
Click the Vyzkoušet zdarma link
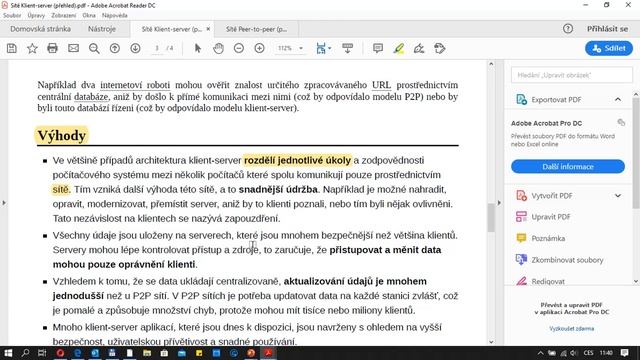(x=571, y=329)
